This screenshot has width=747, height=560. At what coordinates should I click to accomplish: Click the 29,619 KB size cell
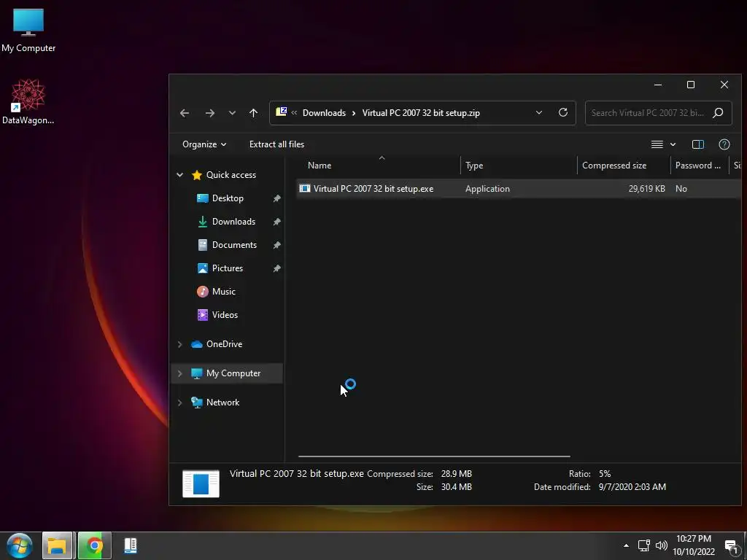click(x=646, y=189)
